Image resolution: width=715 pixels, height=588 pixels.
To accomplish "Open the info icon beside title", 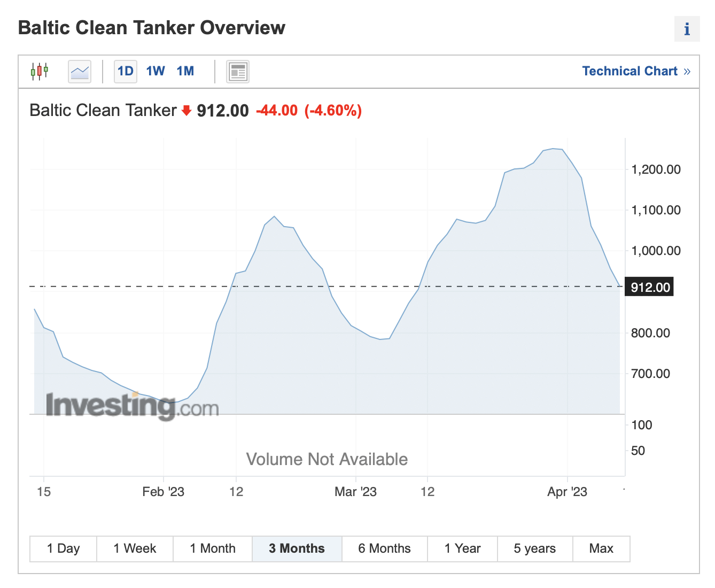I will 687,29.
